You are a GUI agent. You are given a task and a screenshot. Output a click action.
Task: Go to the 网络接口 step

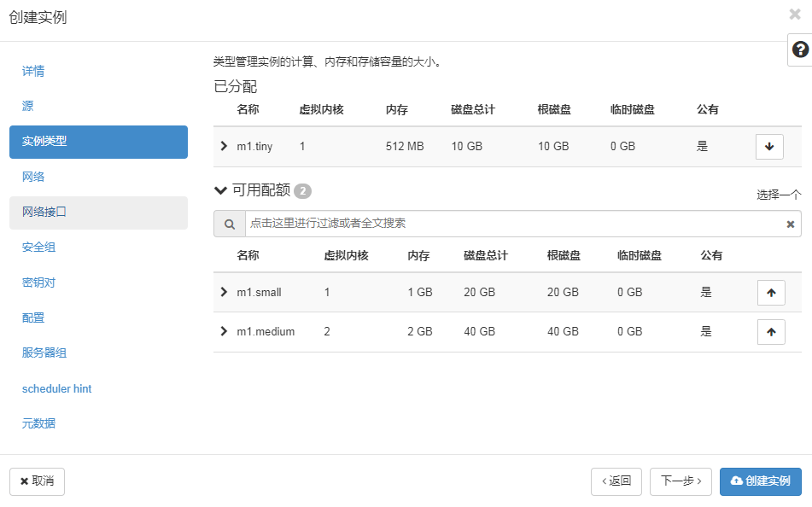click(x=98, y=213)
